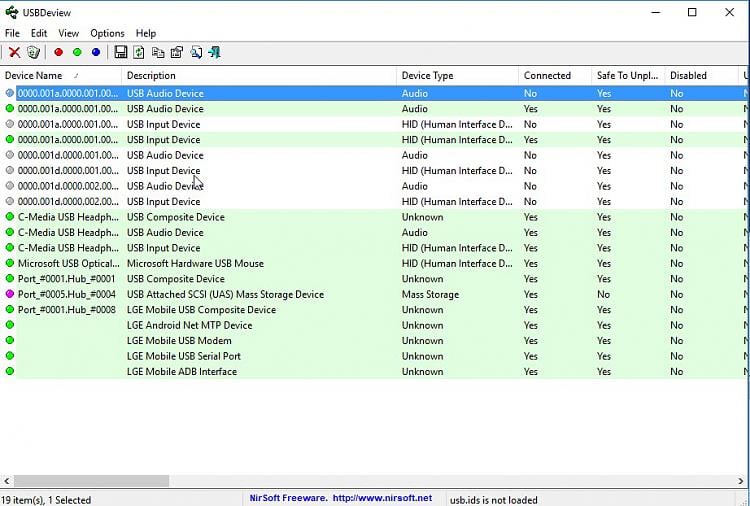Click the floppy disk save icon
Viewport: 750px width, 506px height.
pyautogui.click(x=121, y=52)
